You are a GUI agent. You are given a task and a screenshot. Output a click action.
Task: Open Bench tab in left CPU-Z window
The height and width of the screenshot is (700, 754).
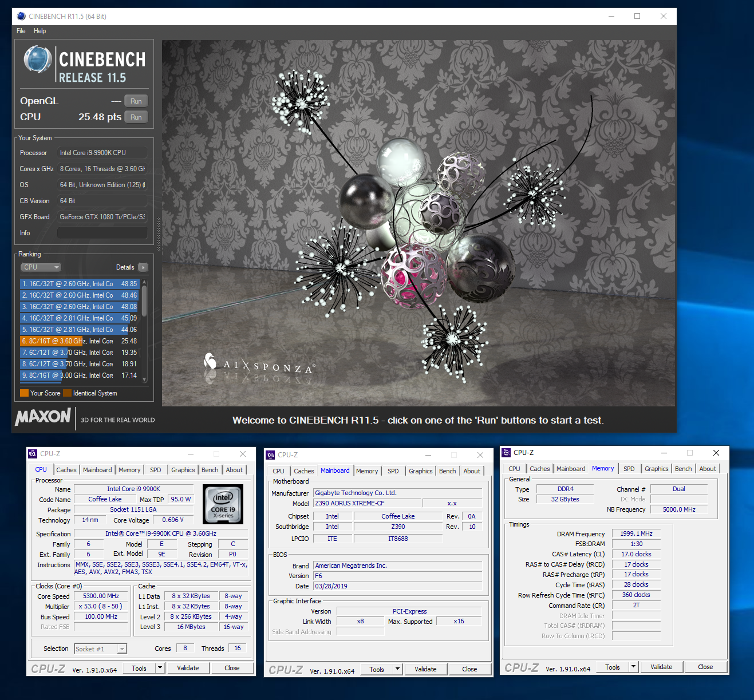(x=210, y=470)
